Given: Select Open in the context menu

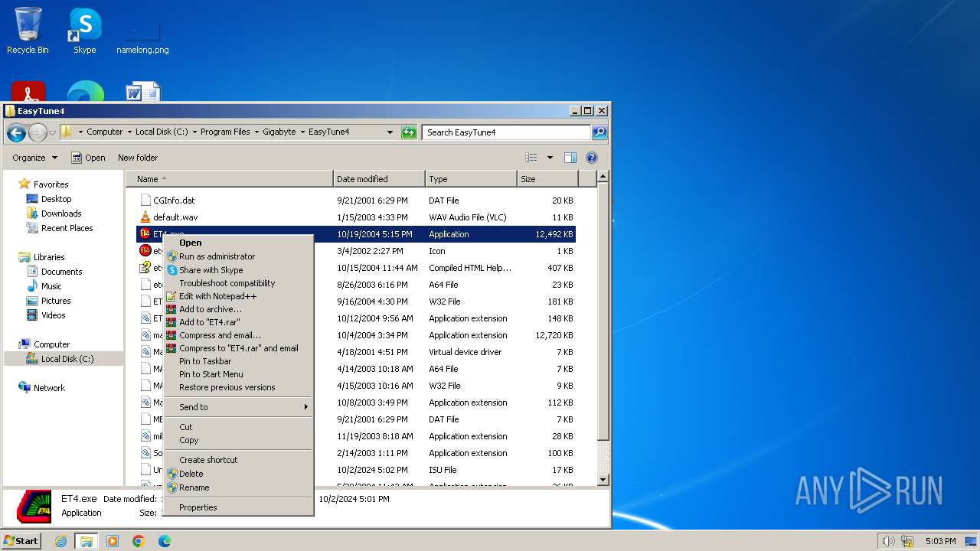Looking at the screenshot, I should pos(238,243).
